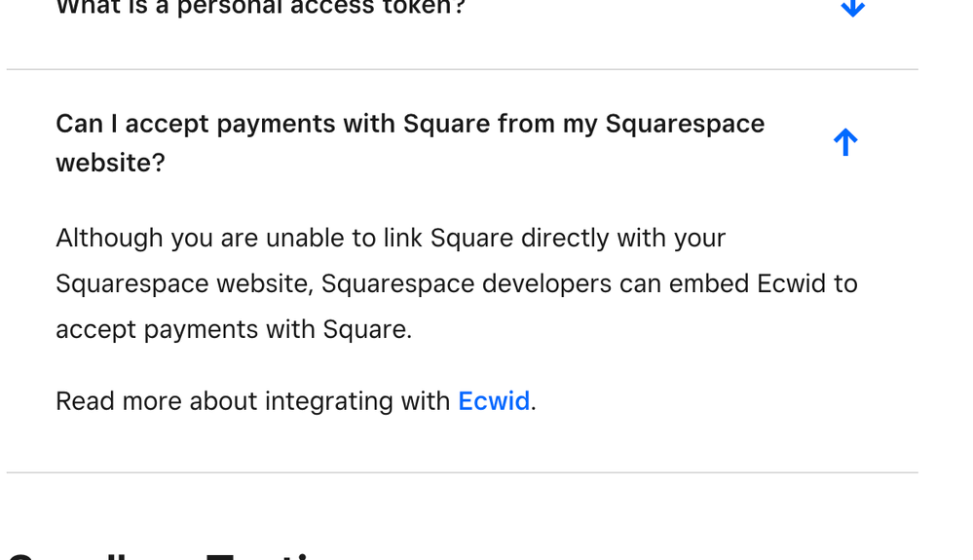Click 'accept payments with Square.' on the last line
This screenshot has height=560, width=973.
tap(234, 330)
